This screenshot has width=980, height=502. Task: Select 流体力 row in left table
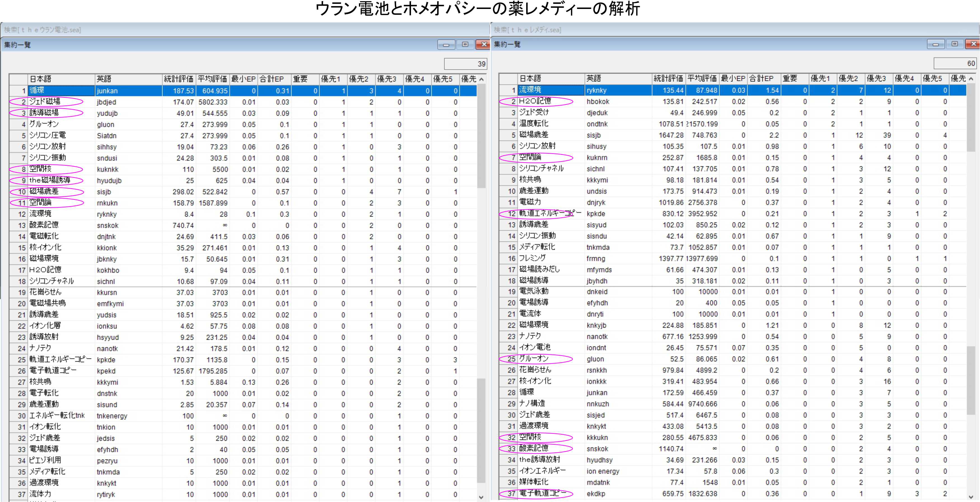click(x=243, y=494)
